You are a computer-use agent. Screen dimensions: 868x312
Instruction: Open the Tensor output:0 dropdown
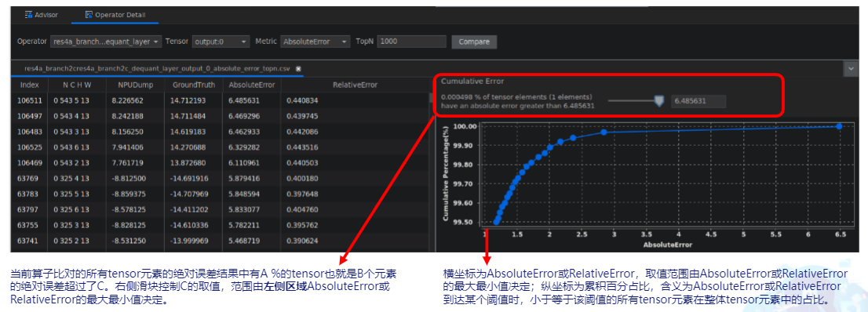click(221, 42)
